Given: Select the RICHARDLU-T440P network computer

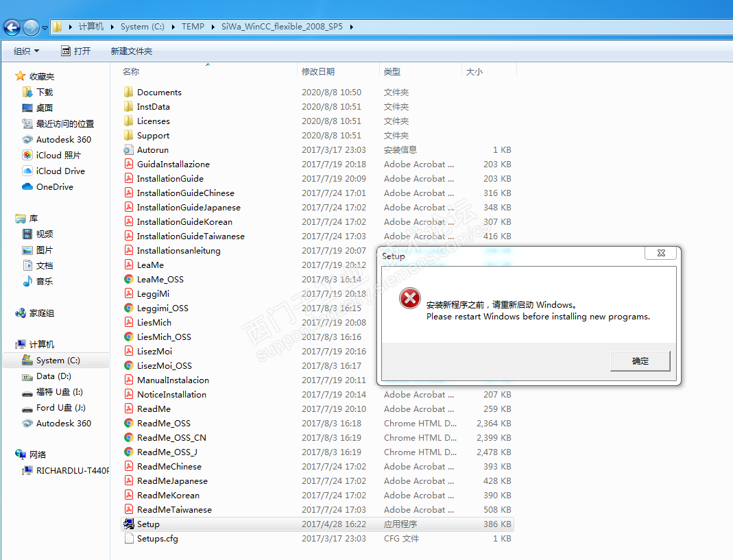Looking at the screenshot, I should click(x=73, y=470).
